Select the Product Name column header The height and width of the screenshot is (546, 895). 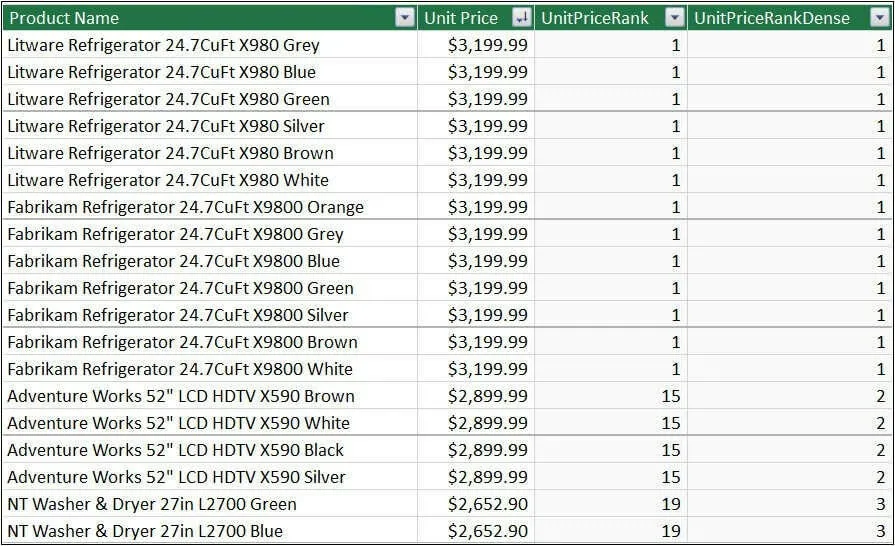tap(210, 18)
